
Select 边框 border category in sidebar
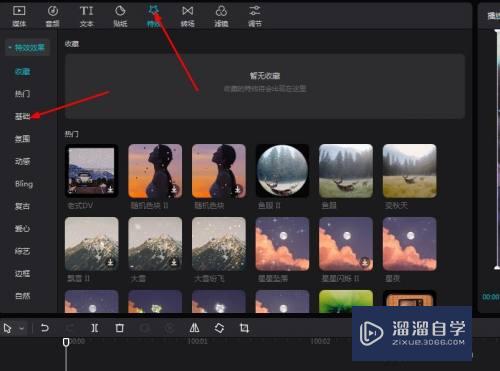[x=22, y=274]
